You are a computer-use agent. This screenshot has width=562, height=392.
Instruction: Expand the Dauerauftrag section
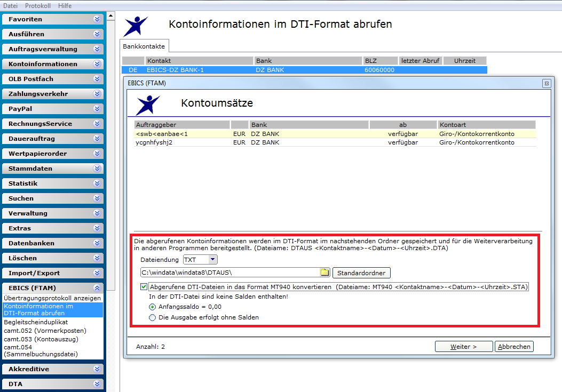click(53, 139)
